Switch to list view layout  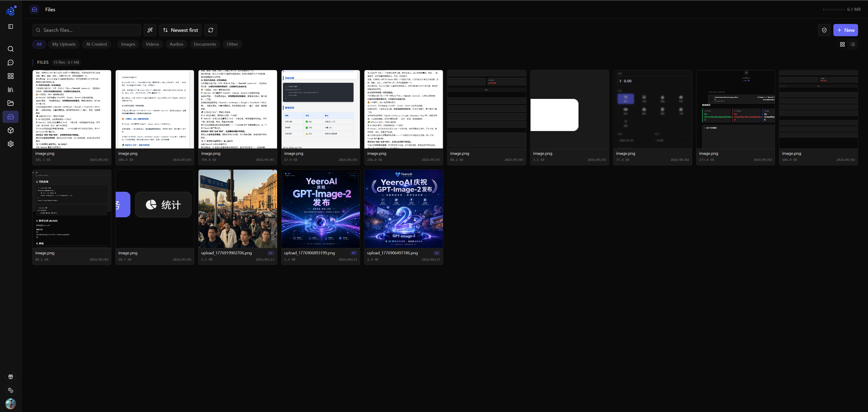[x=853, y=45]
